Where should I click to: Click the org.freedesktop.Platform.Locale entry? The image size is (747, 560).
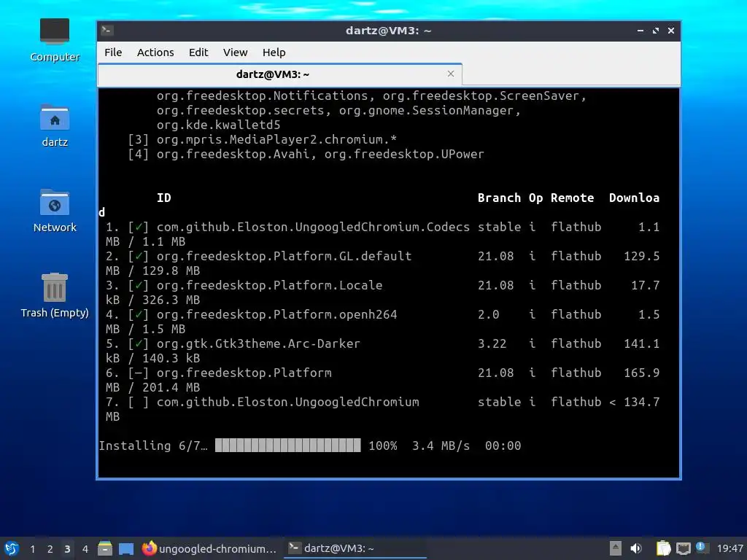[x=269, y=285]
